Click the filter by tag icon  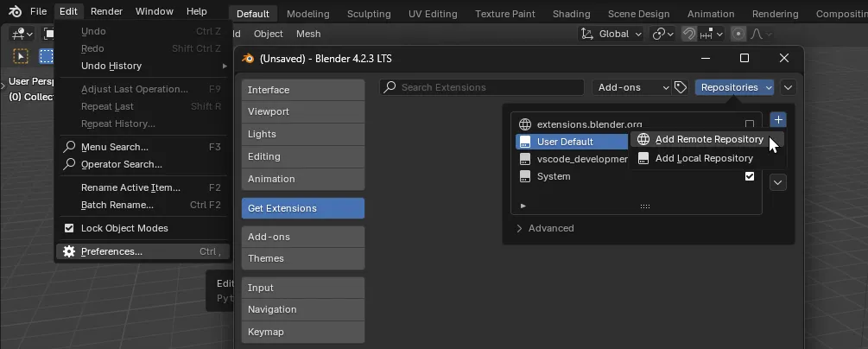point(681,87)
